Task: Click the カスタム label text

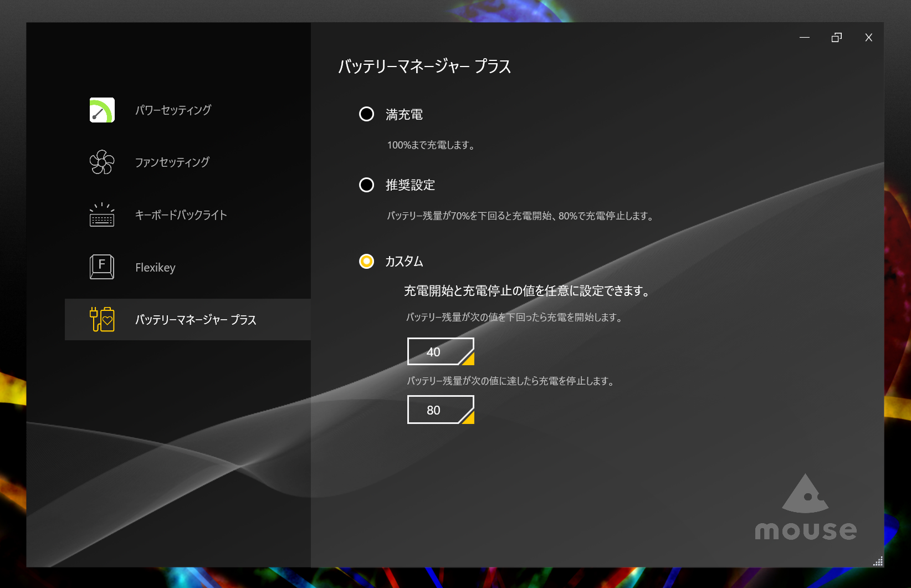Action: 404,261
